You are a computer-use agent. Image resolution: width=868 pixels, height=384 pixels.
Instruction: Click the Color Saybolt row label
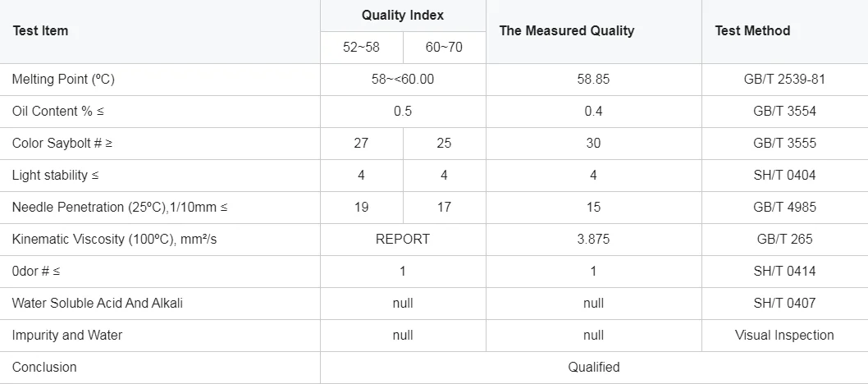[62, 144]
